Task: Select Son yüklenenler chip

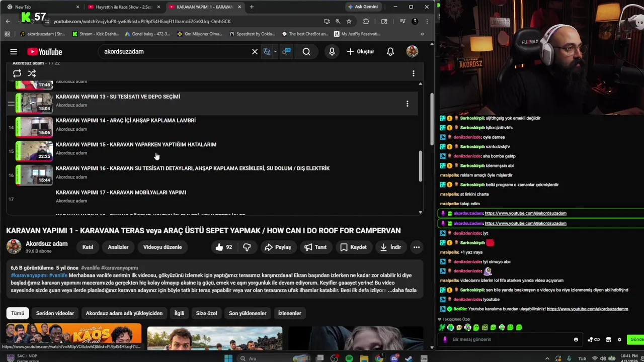Action: [x=248, y=313]
